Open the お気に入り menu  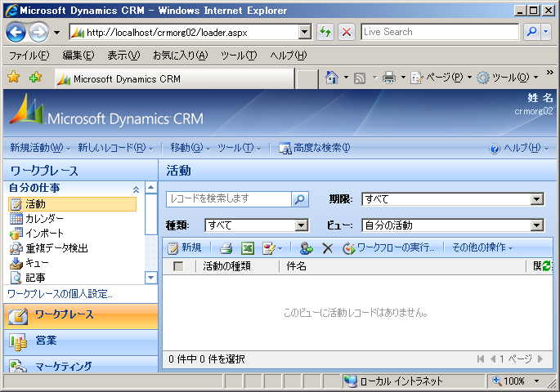click(181, 56)
